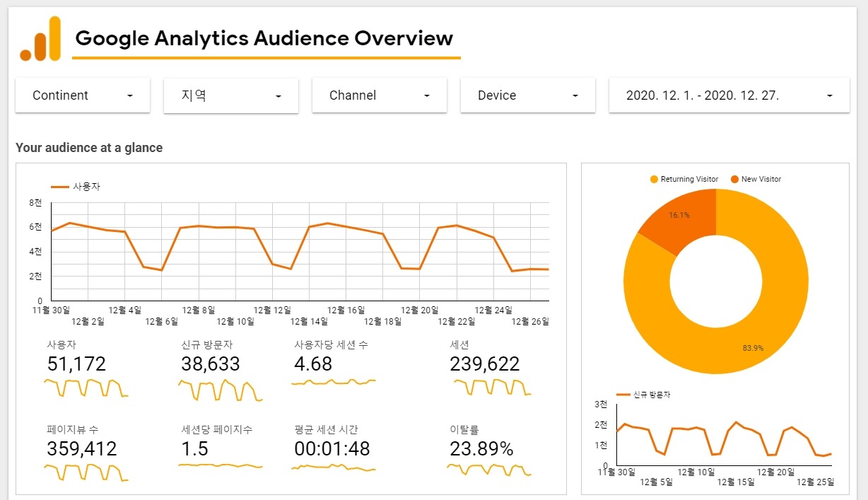Screen dimensions: 868x500
Task: Click the 사용자당 세션 수 metric label
Action: [331, 345]
